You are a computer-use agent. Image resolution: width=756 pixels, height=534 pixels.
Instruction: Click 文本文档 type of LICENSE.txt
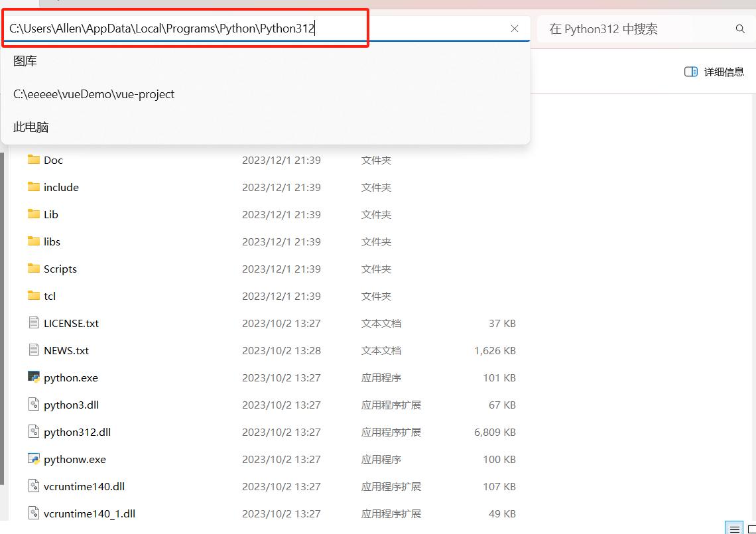click(x=381, y=324)
